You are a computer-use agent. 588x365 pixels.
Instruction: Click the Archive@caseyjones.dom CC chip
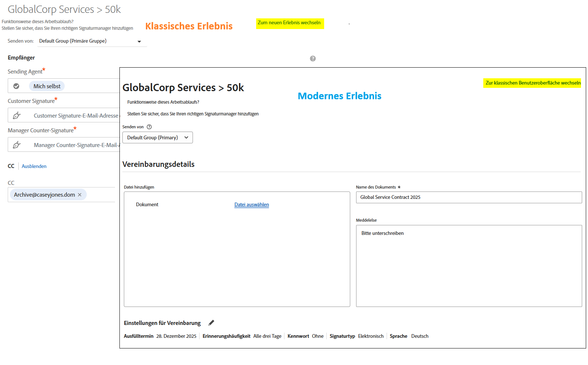point(48,195)
